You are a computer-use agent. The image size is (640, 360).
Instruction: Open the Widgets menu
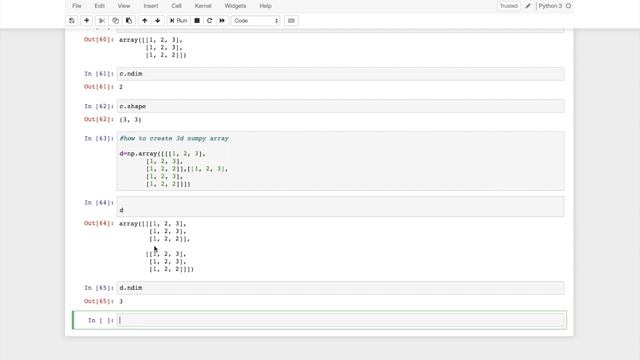pyautogui.click(x=236, y=6)
